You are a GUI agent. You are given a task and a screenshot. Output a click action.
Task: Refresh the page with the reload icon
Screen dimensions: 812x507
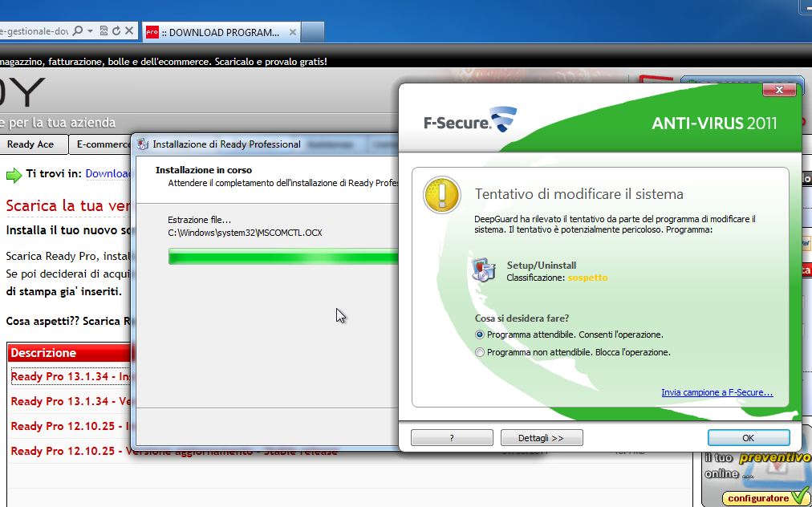(116, 31)
